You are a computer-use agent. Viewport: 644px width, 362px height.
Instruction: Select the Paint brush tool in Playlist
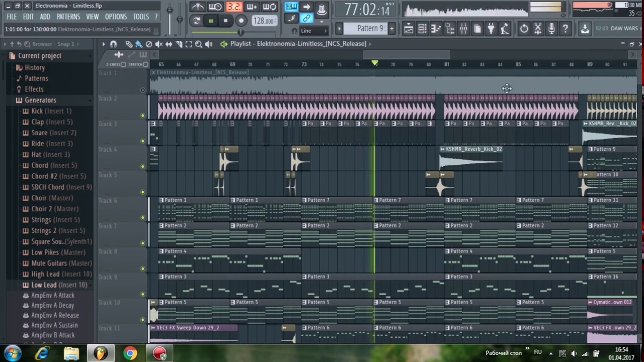click(x=138, y=44)
